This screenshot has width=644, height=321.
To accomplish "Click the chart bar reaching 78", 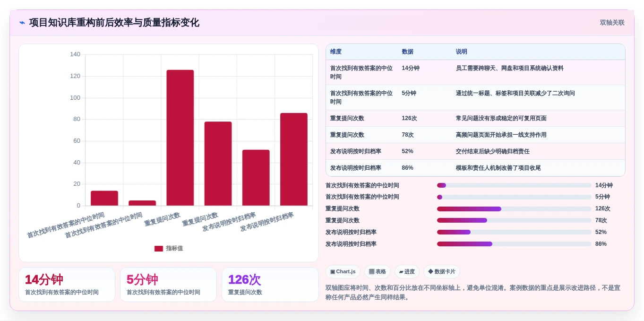I will (x=218, y=164).
